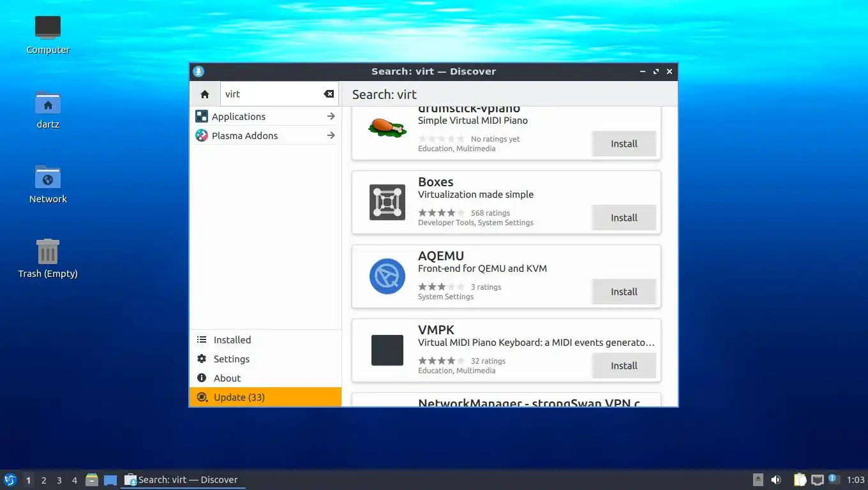Click the 1:03 clock
The width and height of the screenshot is (868, 490).
[x=855, y=480]
